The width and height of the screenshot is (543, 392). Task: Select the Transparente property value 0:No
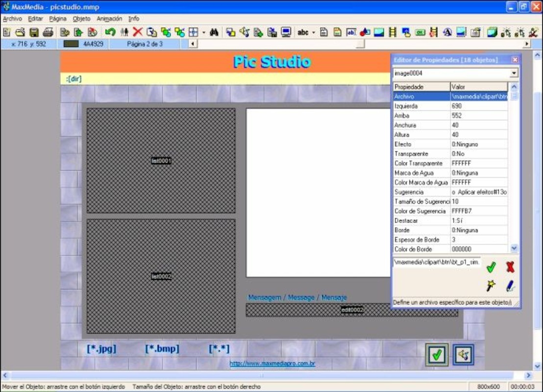pos(479,154)
